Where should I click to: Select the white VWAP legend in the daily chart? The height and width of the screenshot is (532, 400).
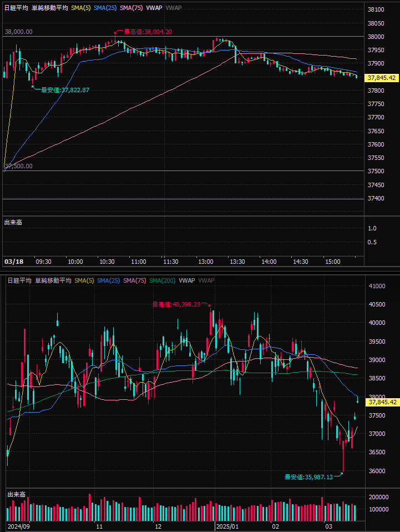pos(187,280)
